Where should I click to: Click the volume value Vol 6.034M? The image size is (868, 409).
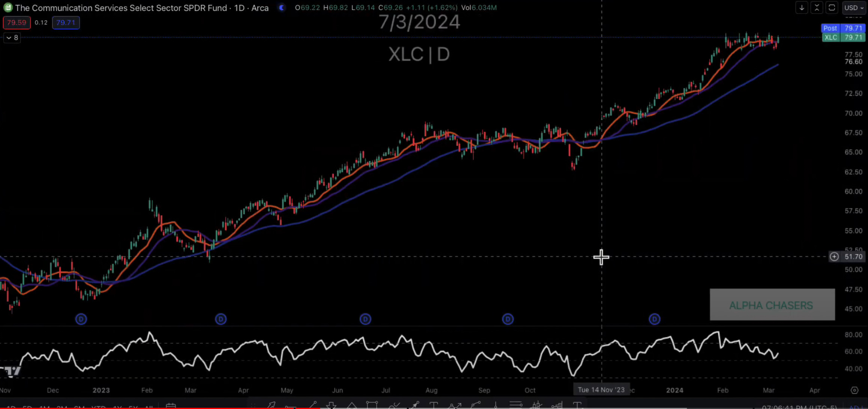coord(479,8)
